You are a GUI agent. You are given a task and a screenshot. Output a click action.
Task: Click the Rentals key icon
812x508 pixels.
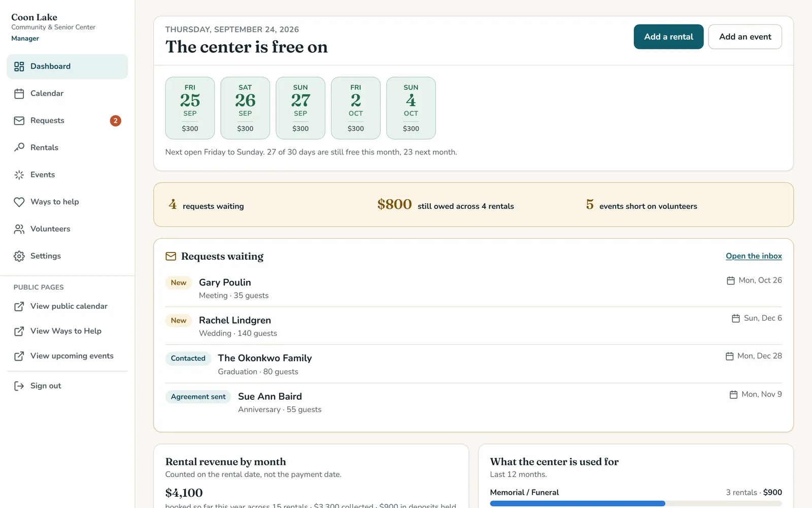tap(19, 147)
